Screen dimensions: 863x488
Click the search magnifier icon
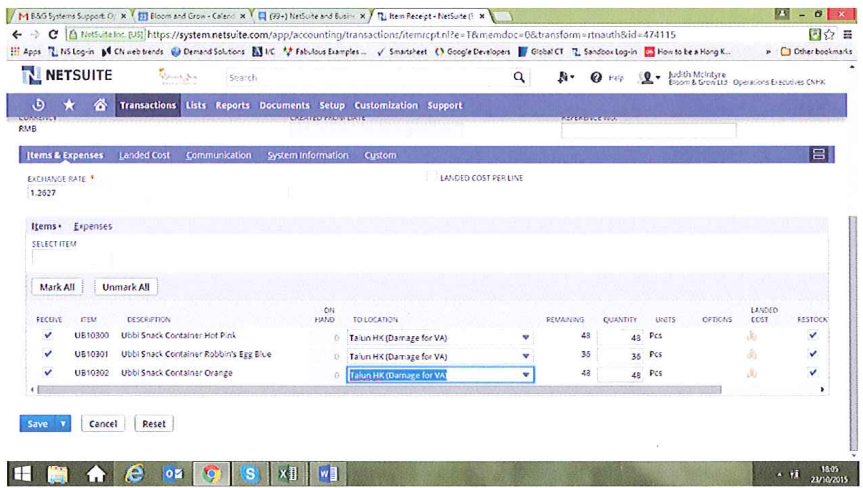pyautogui.click(x=518, y=78)
